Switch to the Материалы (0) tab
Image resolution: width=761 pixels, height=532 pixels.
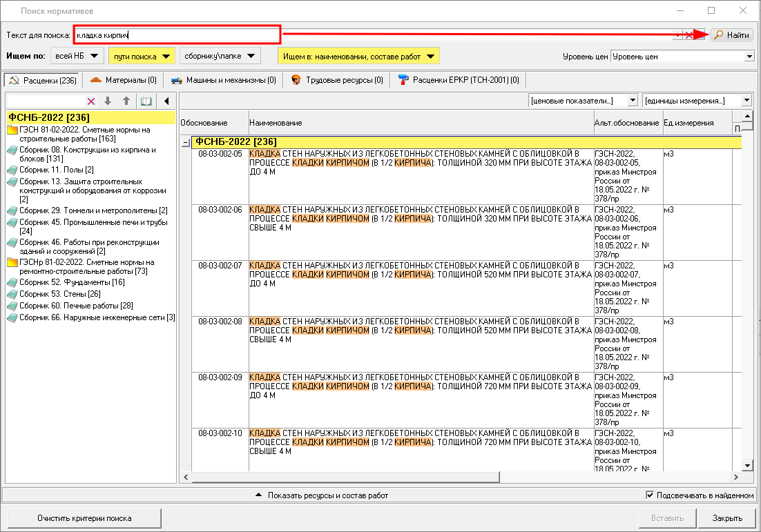pyautogui.click(x=124, y=80)
